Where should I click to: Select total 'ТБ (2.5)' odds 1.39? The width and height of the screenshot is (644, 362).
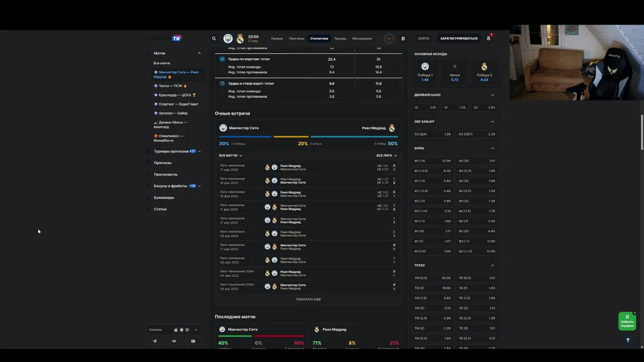(477, 318)
